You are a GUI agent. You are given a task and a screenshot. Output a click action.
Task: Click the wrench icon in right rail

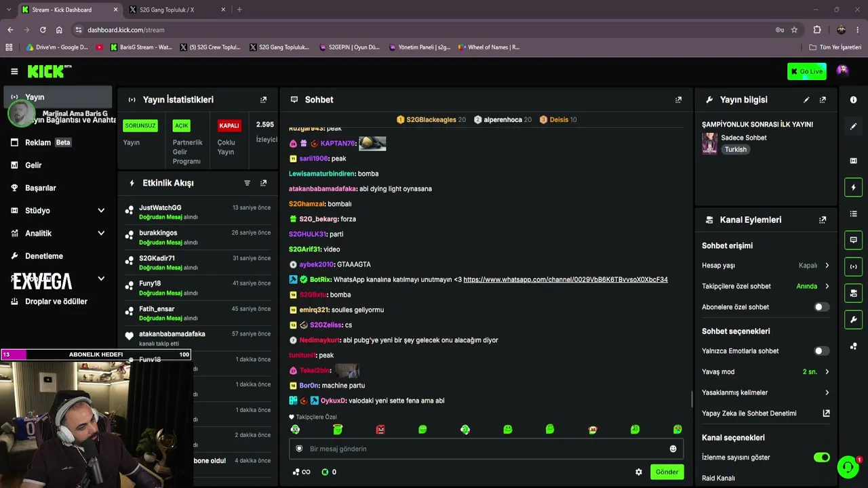pos(853,319)
